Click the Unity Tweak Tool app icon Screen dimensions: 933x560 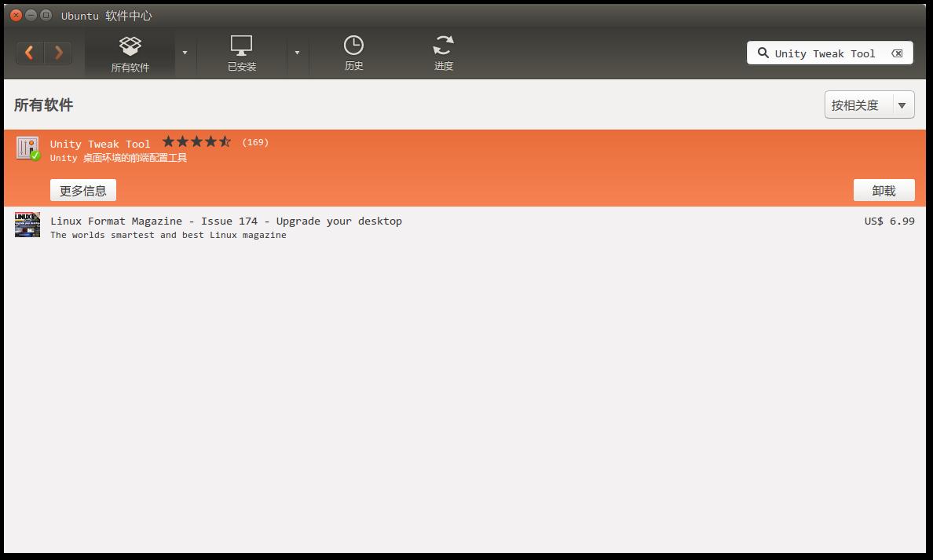click(27, 148)
